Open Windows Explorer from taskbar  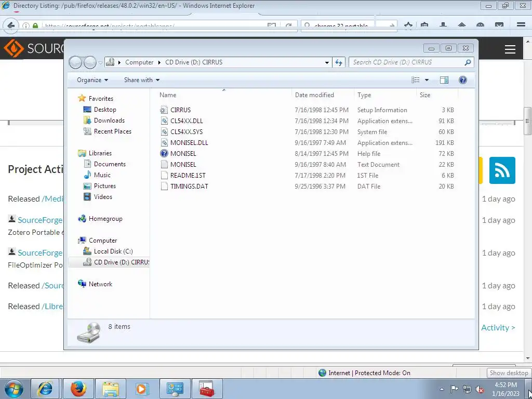[111, 389]
